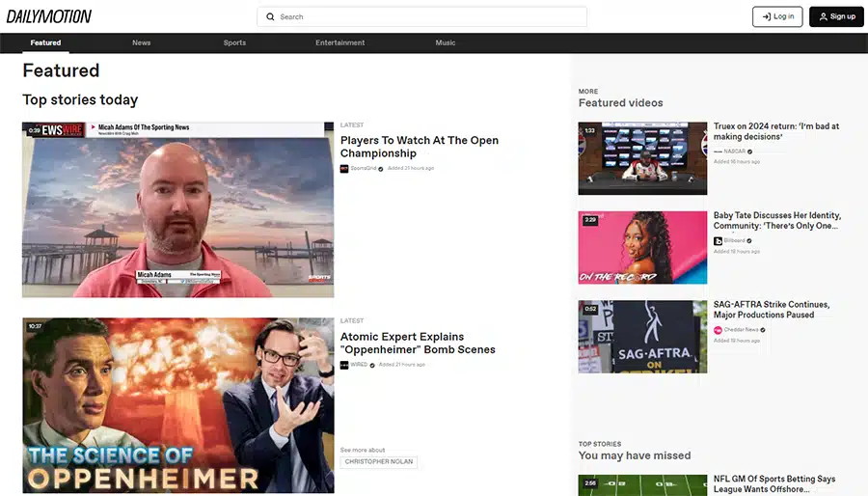
Task: Click the CHRISTOPHER NOLAN topic tag
Action: tap(379, 461)
